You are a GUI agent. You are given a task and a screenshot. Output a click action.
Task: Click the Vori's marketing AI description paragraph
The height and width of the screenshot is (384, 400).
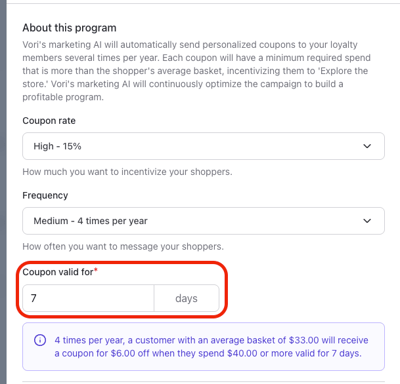pos(196,71)
